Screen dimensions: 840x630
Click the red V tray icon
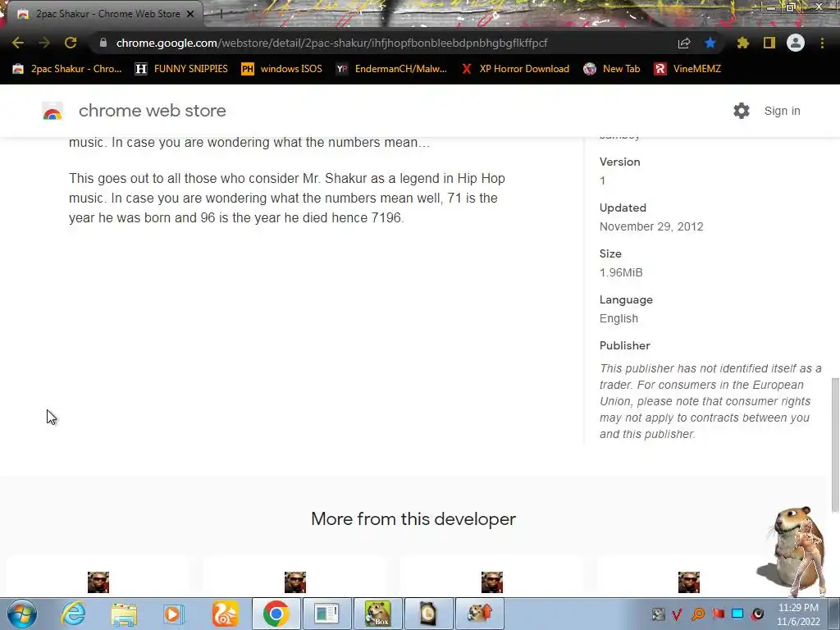(x=677, y=614)
